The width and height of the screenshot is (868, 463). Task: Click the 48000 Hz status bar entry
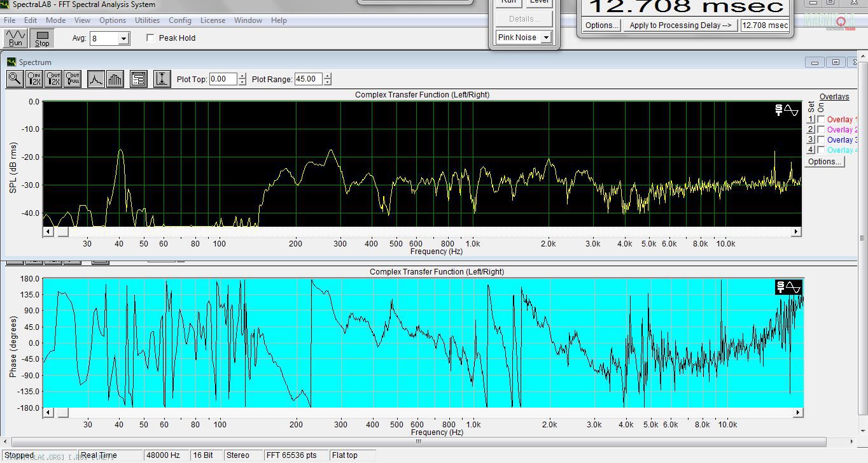coord(167,455)
